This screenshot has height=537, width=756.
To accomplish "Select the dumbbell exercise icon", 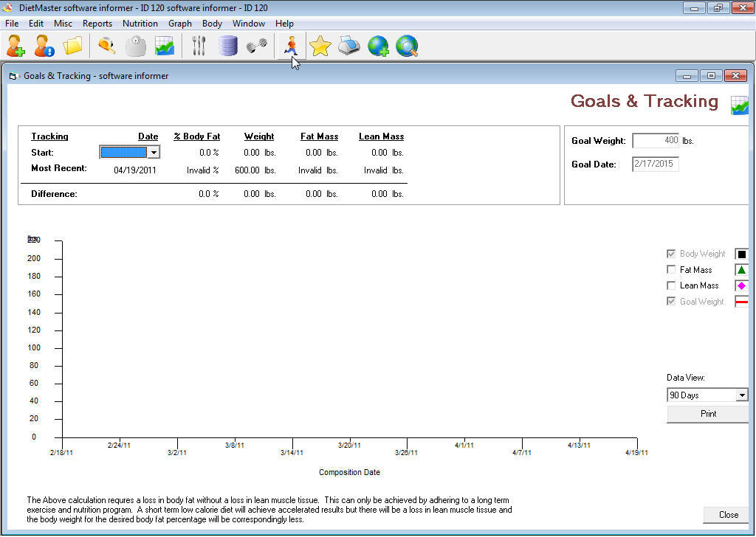I will point(257,46).
